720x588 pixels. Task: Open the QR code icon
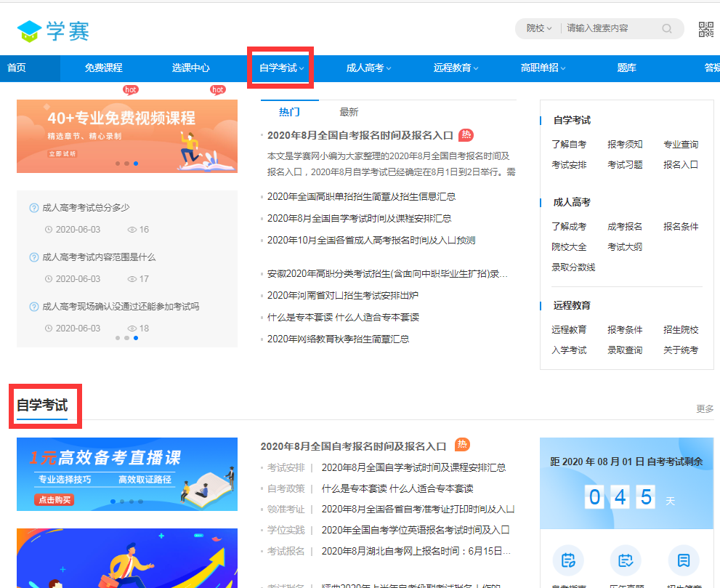[x=705, y=29]
